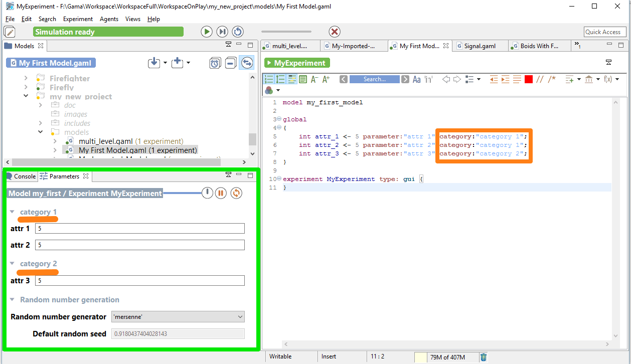Open the Views menu
Screen dimensions: 631x364
click(x=133, y=19)
